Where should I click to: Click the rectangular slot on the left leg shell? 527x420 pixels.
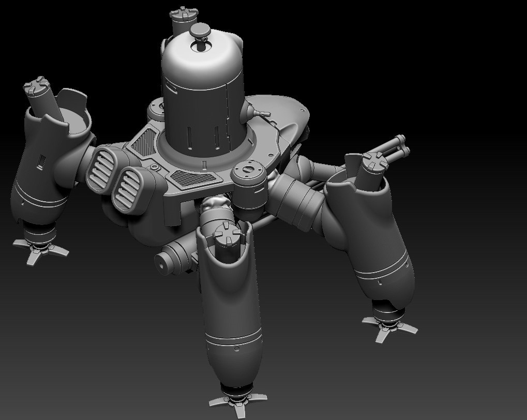coord(41,162)
